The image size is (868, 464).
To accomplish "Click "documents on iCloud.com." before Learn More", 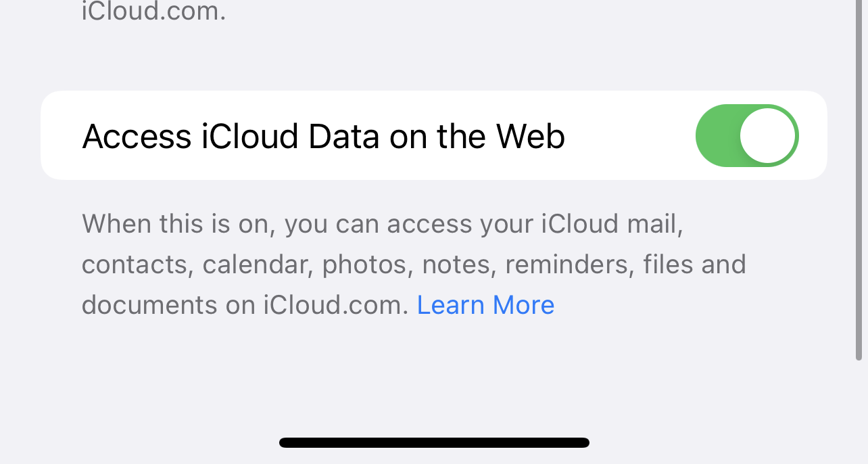I will point(245,305).
